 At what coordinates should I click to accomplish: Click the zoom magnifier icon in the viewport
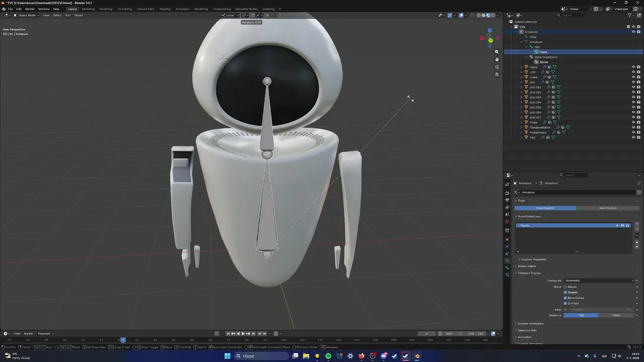pos(497,52)
